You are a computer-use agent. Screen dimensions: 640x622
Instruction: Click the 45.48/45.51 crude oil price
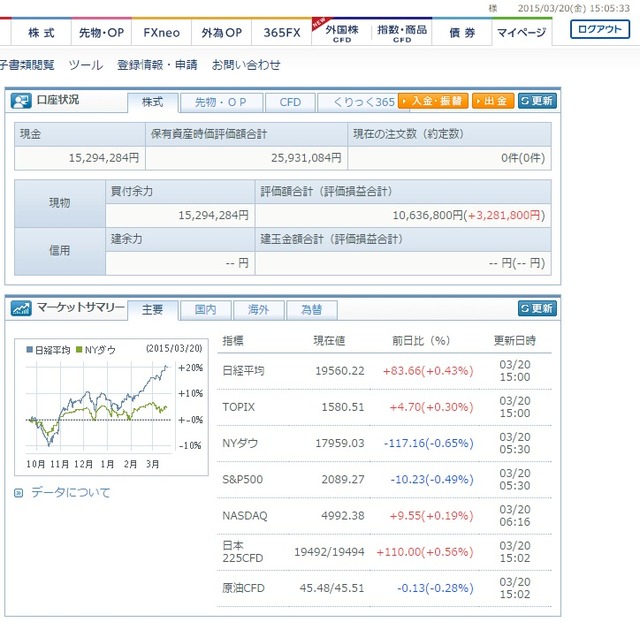pyautogui.click(x=332, y=588)
